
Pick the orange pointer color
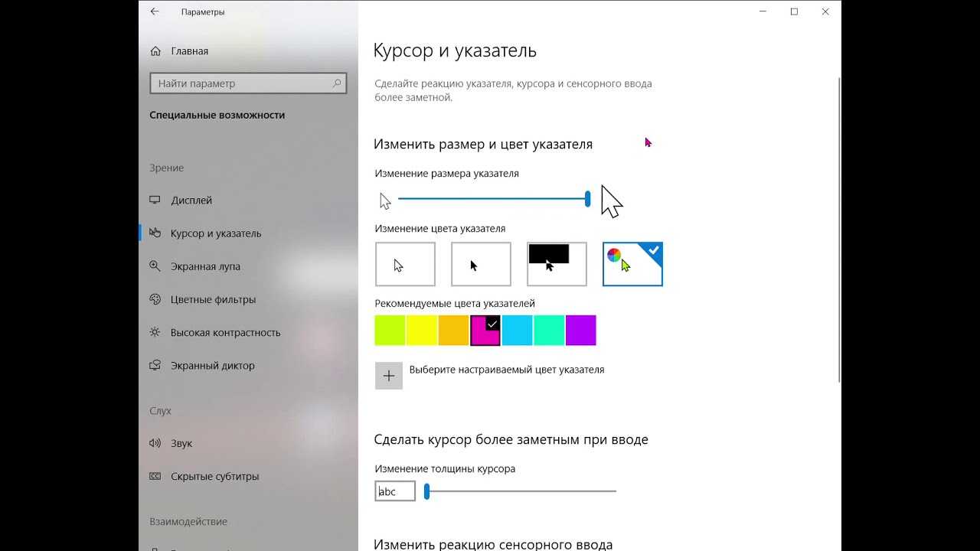[x=453, y=331]
